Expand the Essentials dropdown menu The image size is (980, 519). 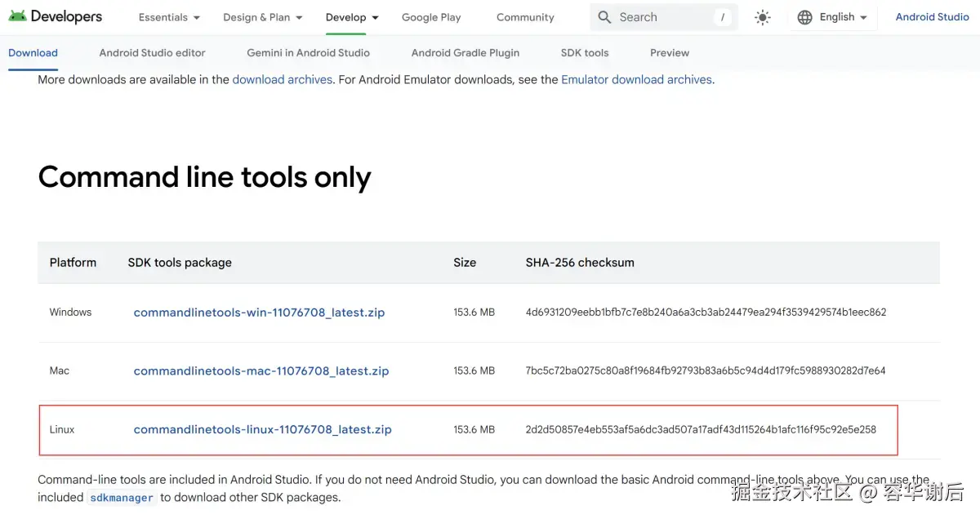pos(169,17)
